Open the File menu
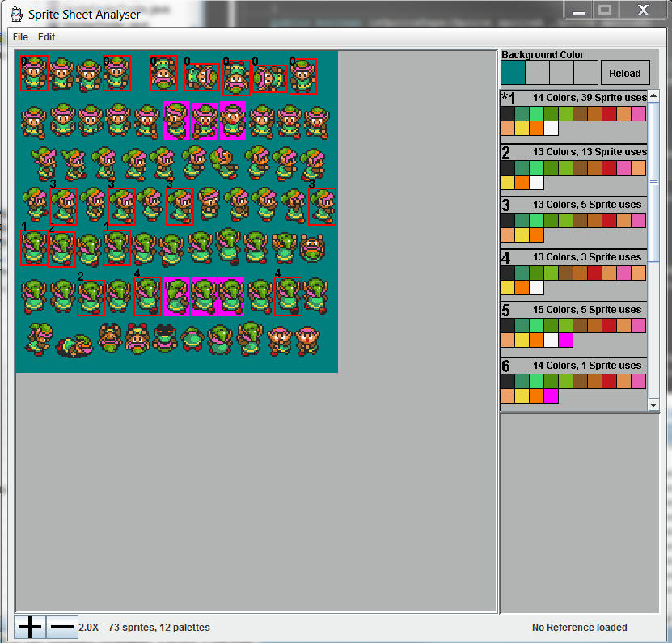 pyautogui.click(x=20, y=37)
